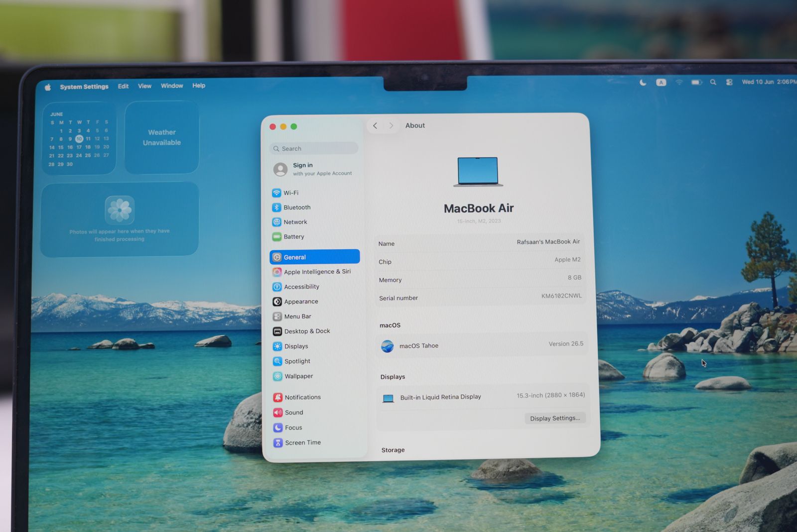Image resolution: width=797 pixels, height=532 pixels.
Task: Click the built-in display laptop icon
Action: pos(388,398)
